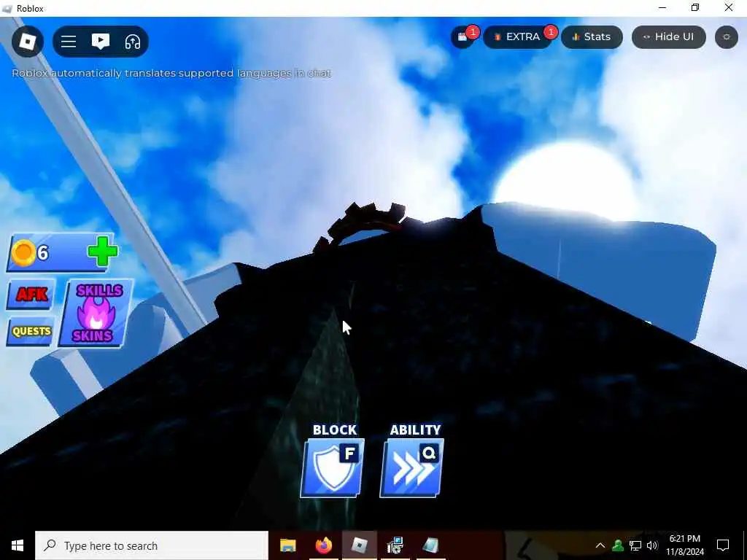The height and width of the screenshot is (560, 747).
Task: Expand hidden system tray icons
Action: (x=600, y=545)
